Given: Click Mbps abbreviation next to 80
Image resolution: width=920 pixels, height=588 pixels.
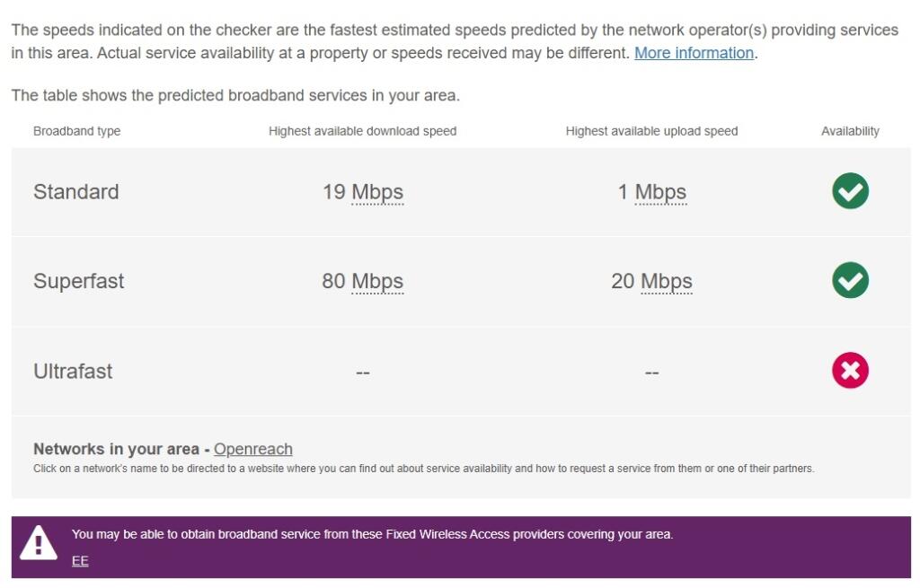Looking at the screenshot, I should (x=377, y=282).
